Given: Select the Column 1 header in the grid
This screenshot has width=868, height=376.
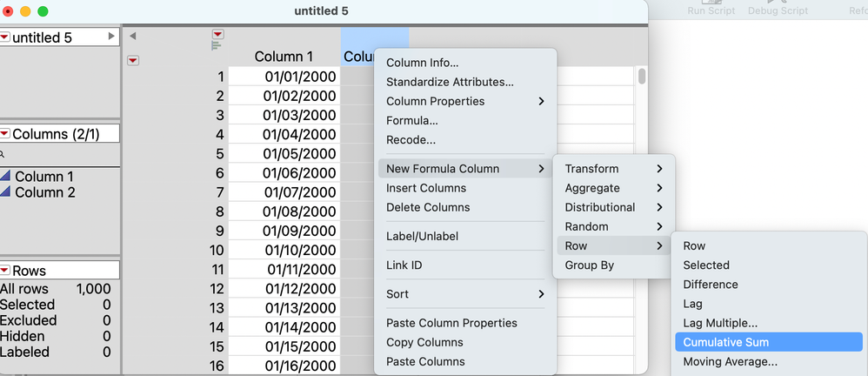Looking at the screenshot, I should coord(284,57).
